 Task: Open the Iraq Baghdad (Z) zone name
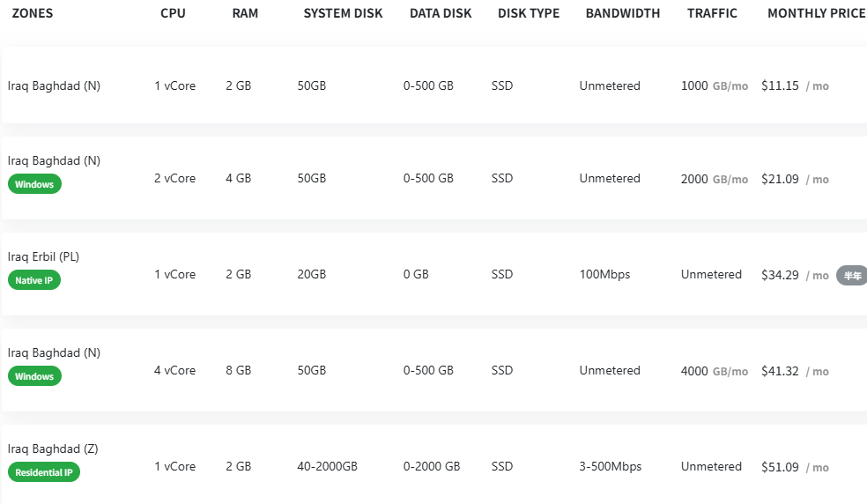pos(53,448)
